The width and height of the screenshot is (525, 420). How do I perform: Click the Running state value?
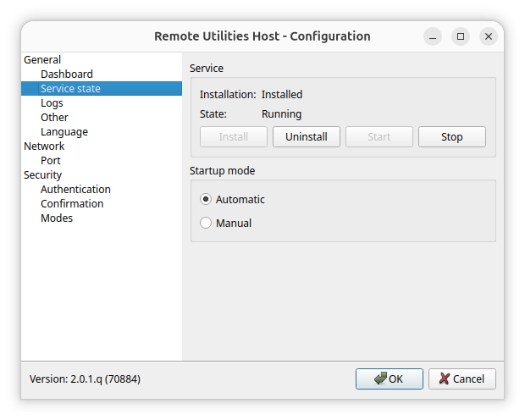pyautogui.click(x=282, y=113)
